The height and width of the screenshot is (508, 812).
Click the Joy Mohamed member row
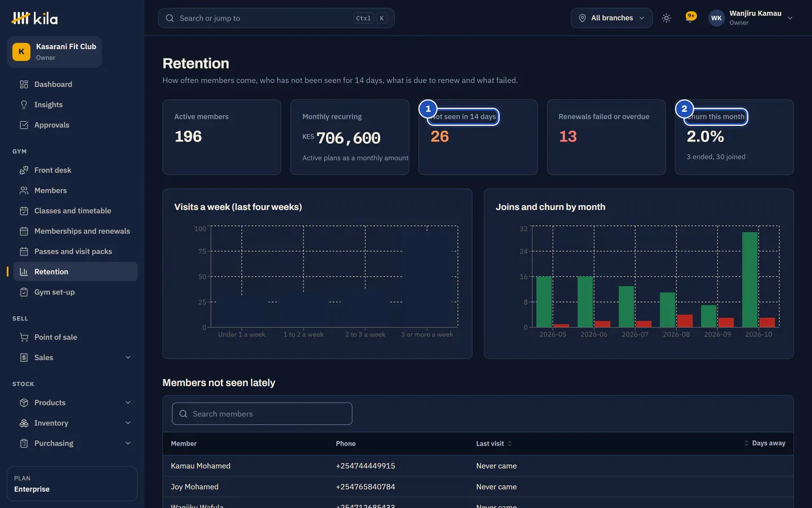[478, 487]
